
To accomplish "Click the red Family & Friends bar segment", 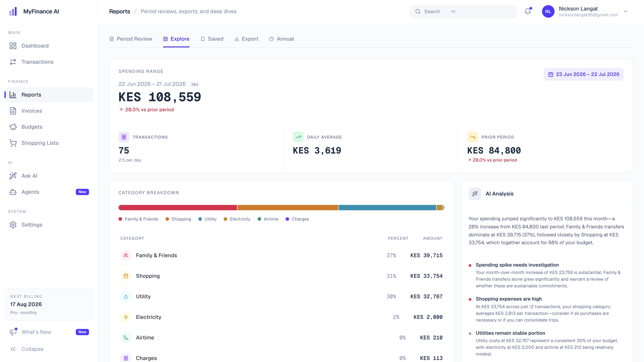I will tap(178, 208).
